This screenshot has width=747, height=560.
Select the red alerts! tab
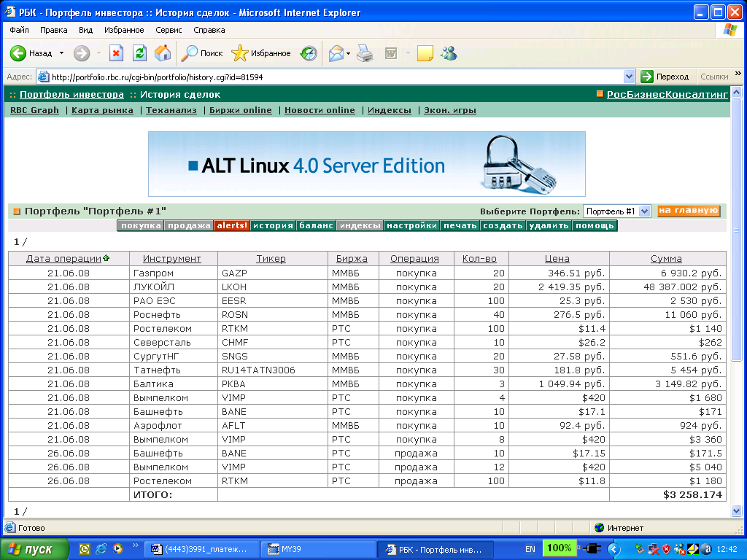tap(232, 226)
